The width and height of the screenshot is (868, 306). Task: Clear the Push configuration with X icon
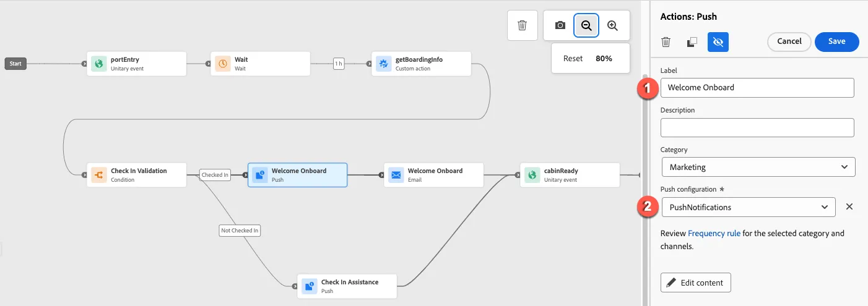pos(849,207)
